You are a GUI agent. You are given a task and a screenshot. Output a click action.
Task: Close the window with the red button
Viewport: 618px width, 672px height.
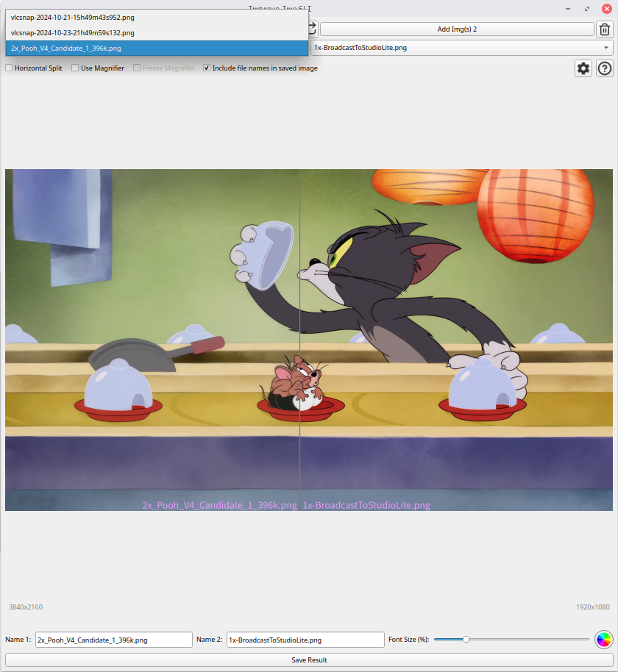pos(607,9)
